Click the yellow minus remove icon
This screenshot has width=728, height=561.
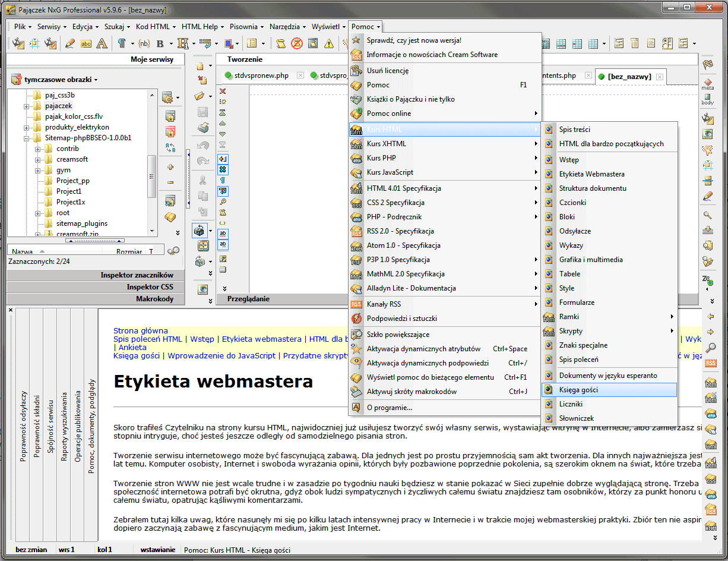pos(170,182)
